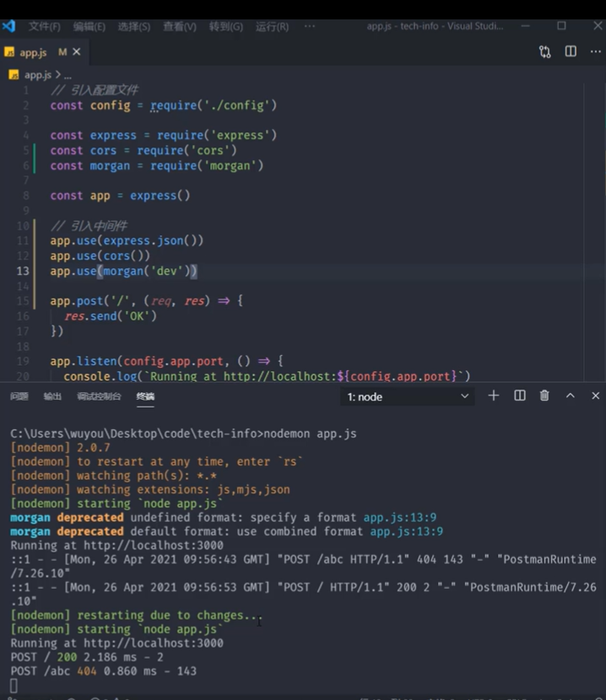Open source control changes icon
The width and height of the screenshot is (606, 700).
[544, 51]
